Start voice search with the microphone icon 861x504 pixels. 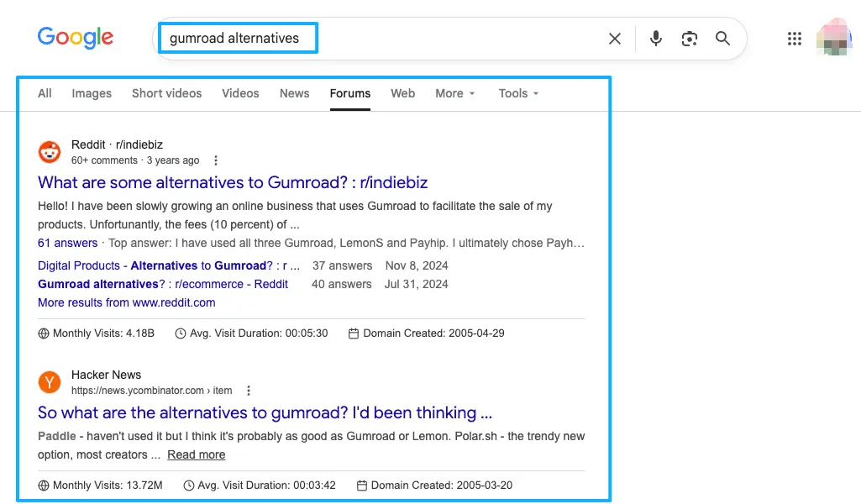[656, 39]
